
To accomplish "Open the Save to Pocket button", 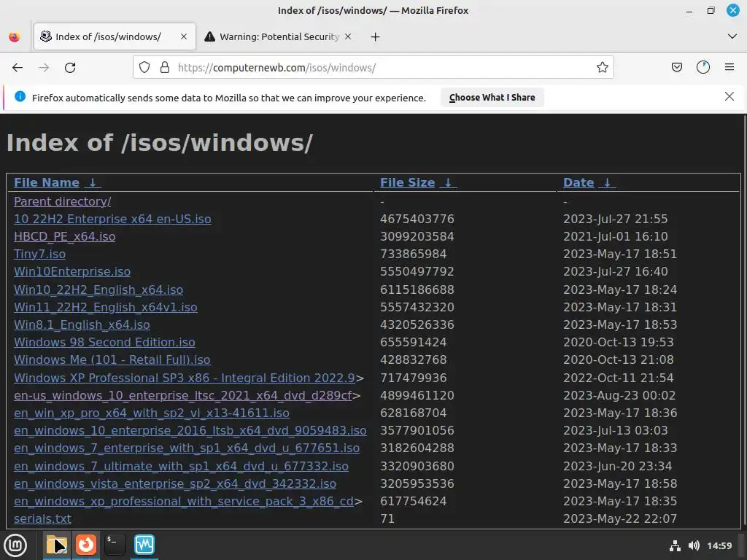I will 676,68.
